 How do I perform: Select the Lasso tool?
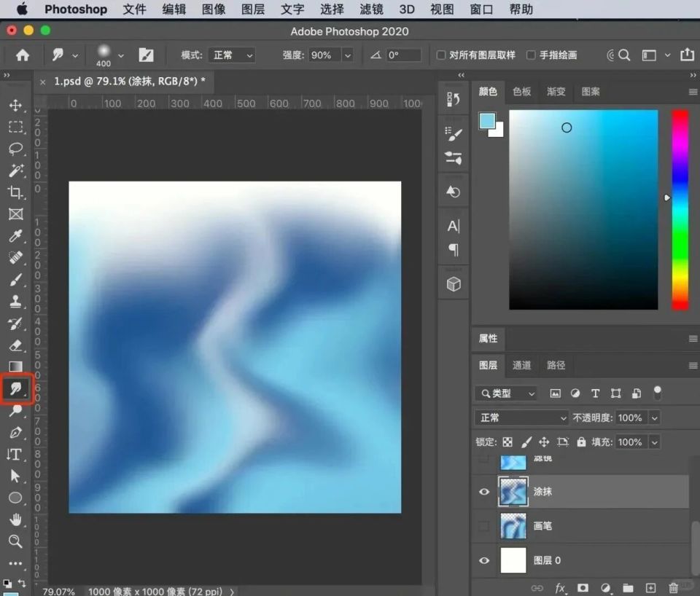click(15, 149)
